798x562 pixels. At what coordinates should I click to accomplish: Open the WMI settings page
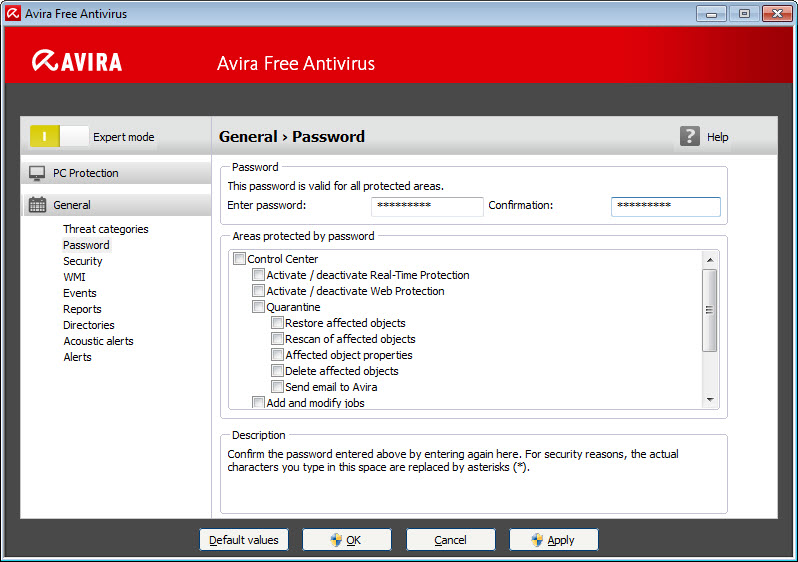(x=74, y=277)
